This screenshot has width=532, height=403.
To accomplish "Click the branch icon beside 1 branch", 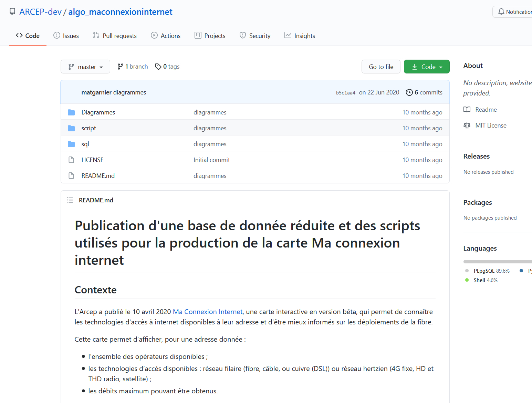I will 120,67.
